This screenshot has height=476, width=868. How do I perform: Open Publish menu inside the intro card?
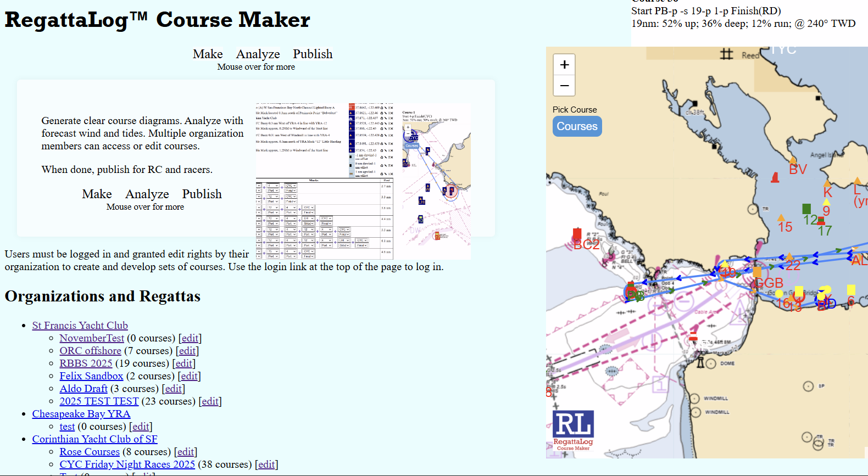point(202,194)
